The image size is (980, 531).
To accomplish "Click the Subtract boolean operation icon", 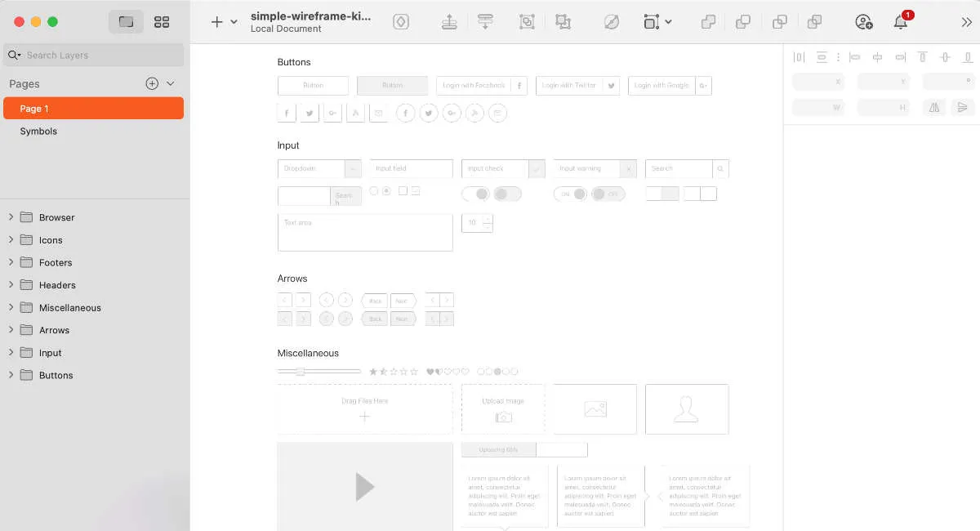I will click(x=743, y=22).
